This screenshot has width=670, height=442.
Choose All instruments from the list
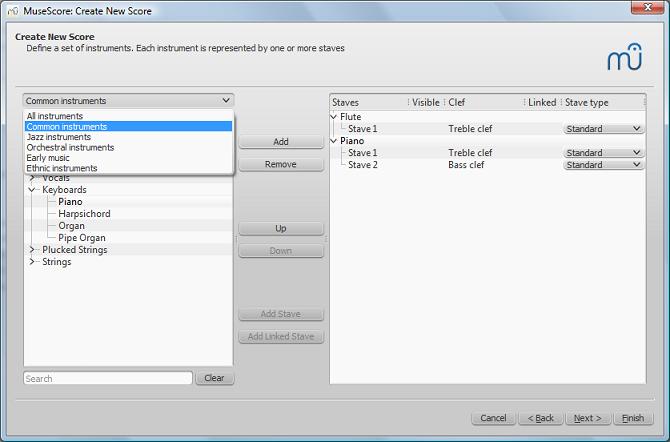click(x=128, y=116)
